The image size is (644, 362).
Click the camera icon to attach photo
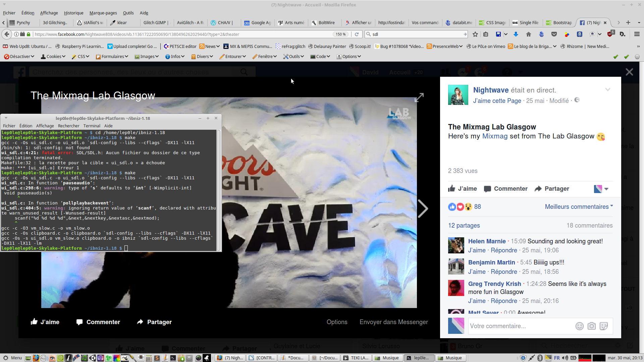tap(592, 326)
